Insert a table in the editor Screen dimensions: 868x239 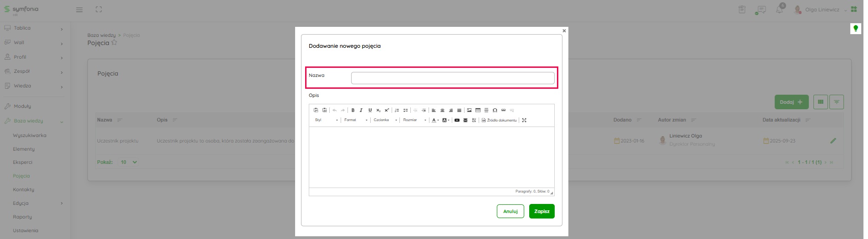(x=478, y=110)
